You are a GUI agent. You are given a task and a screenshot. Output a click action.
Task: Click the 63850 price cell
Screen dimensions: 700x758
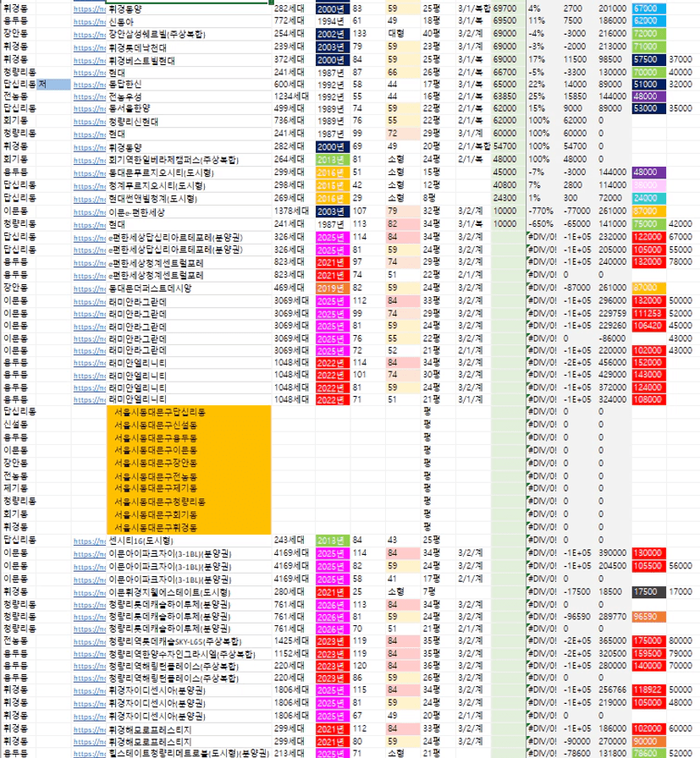pyautogui.click(x=508, y=96)
